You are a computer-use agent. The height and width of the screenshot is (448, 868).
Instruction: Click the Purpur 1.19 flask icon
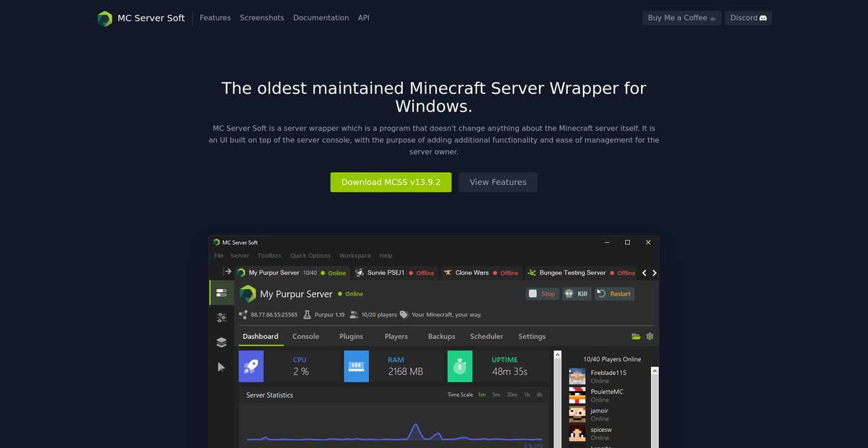click(307, 315)
